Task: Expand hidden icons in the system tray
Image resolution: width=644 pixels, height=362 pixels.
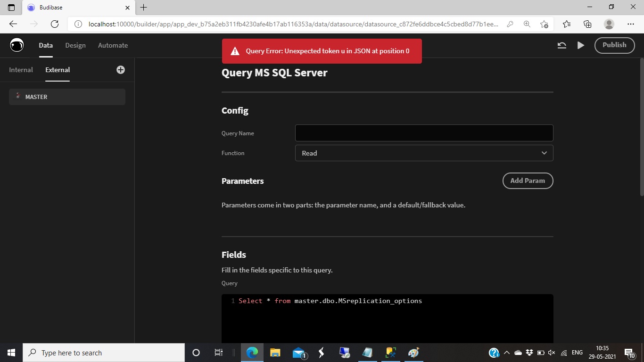Action: [x=506, y=352]
